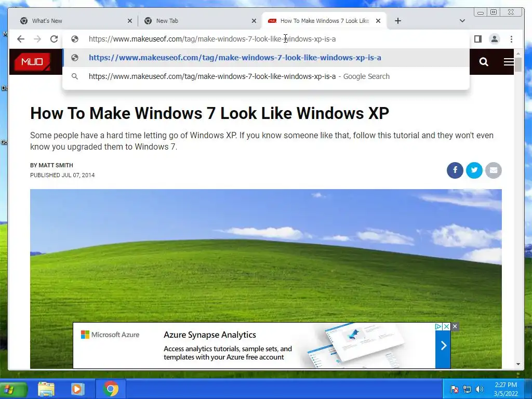Screen dimensions: 532x399
Task: Click the scrollbar up arrow
Action: [x=518, y=54]
